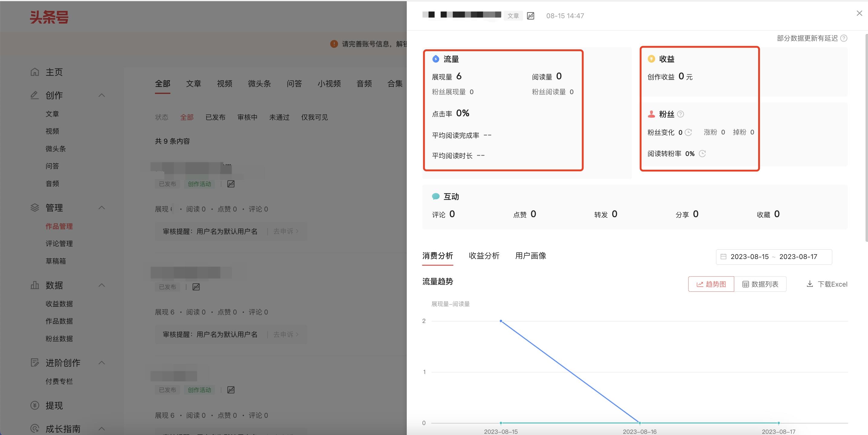
Task: Switch chart to 数据列表 view
Action: [760, 284]
